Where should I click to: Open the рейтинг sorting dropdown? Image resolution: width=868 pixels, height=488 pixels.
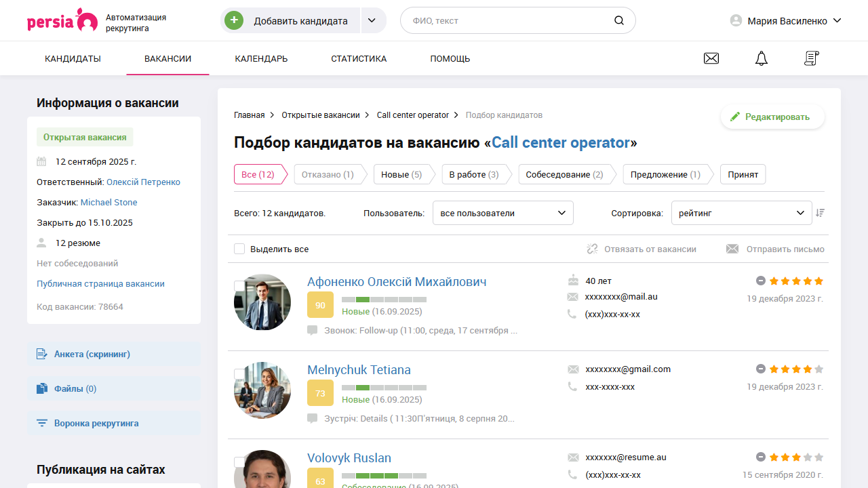pyautogui.click(x=741, y=212)
